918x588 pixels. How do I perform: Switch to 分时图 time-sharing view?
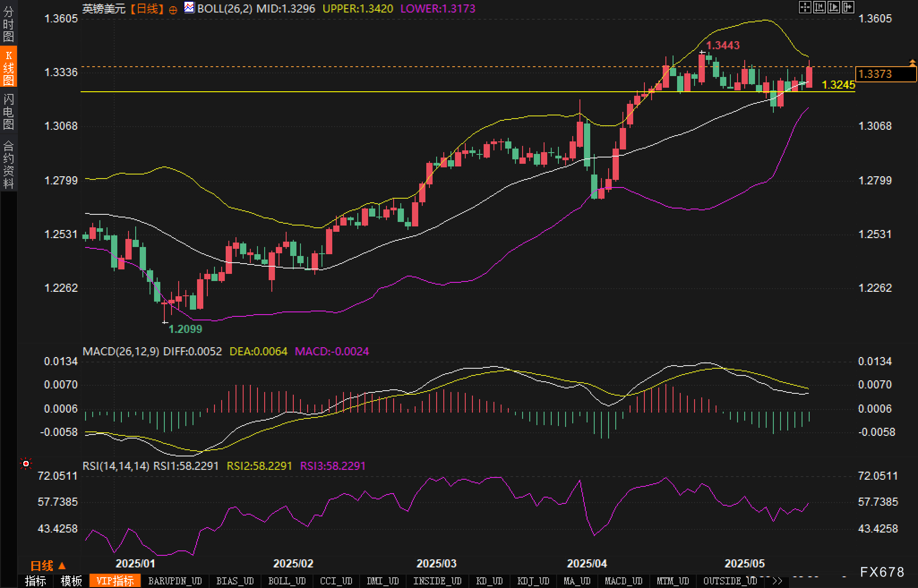[x=8, y=24]
